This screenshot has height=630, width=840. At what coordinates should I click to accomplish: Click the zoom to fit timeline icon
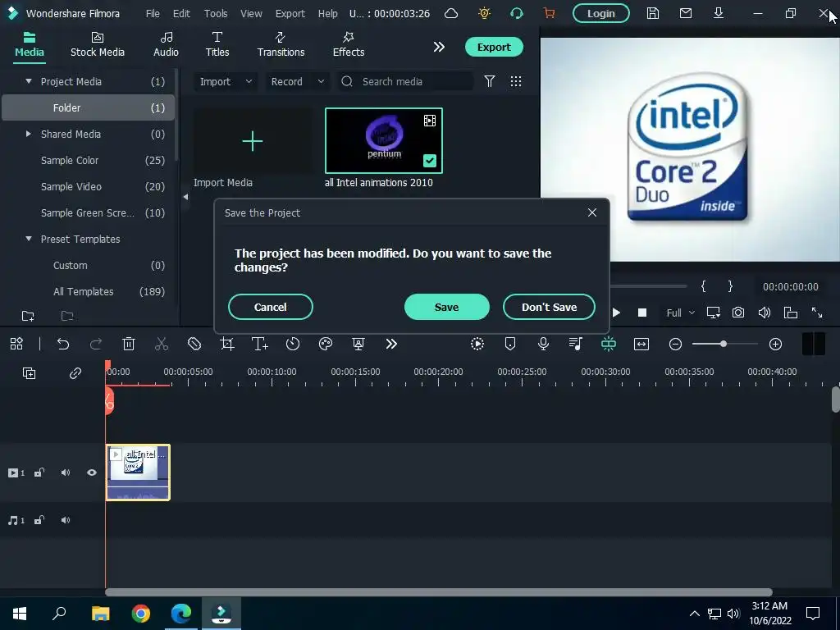click(641, 344)
